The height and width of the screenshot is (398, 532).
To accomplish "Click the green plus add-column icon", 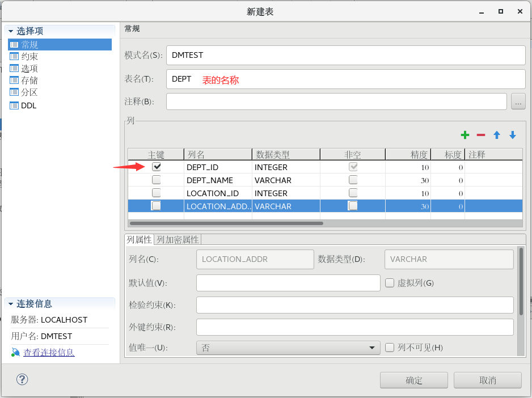I will coord(465,135).
